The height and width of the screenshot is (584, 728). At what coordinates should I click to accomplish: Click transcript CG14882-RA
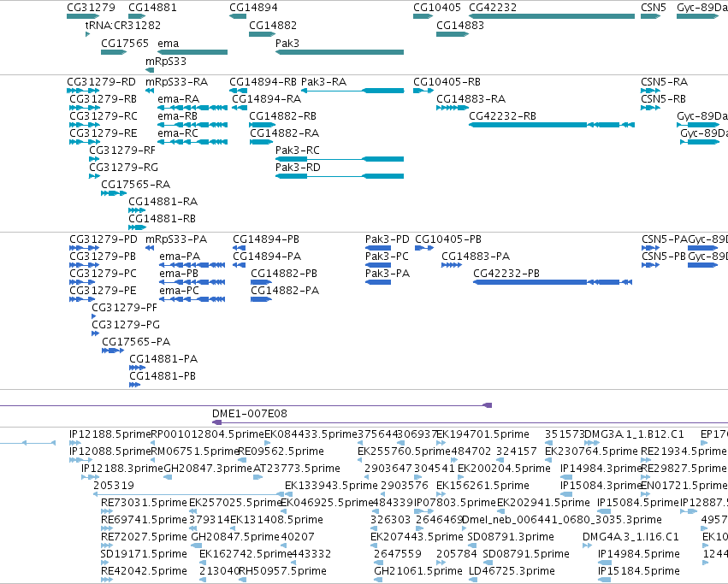tap(284, 133)
